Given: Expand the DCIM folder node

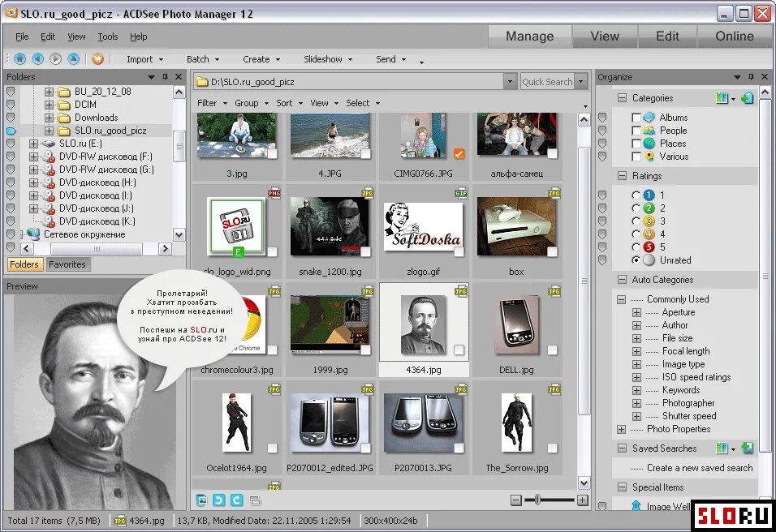Looking at the screenshot, I should tap(49, 105).
